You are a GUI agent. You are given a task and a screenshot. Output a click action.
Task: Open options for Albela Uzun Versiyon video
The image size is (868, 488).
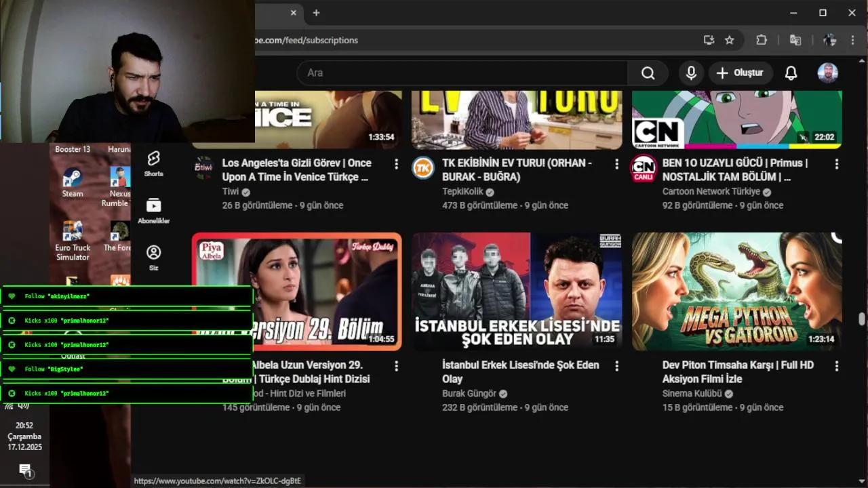click(396, 366)
